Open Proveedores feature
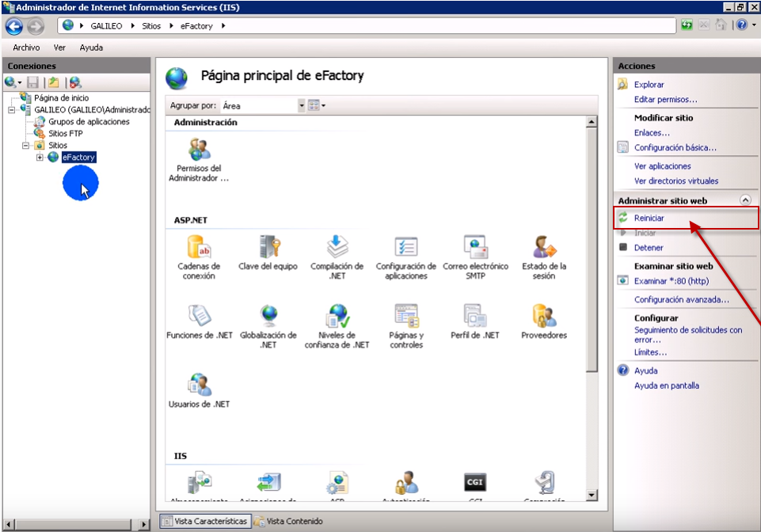This screenshot has height=532, width=761. tap(544, 321)
